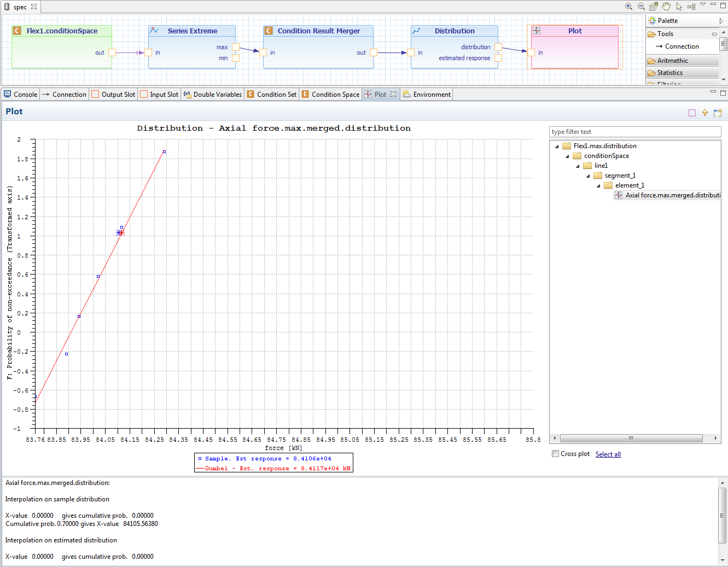This screenshot has width=728, height=567.
Task: Click the zoom in magnifier icon
Action: (x=629, y=7)
